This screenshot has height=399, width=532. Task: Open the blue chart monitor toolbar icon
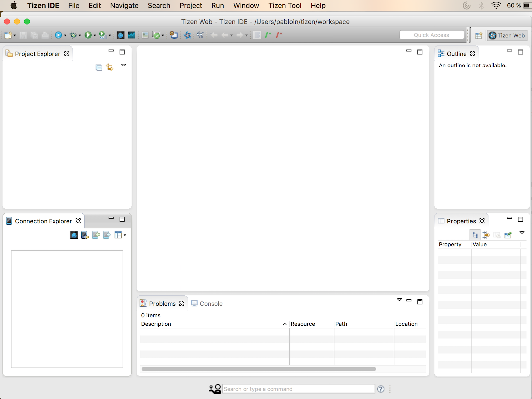pyautogui.click(x=132, y=35)
